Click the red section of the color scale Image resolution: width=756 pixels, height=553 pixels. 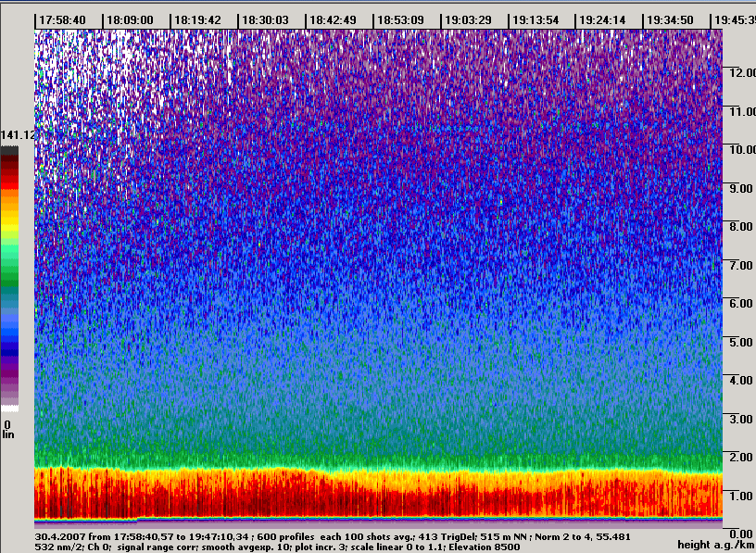pos(9,176)
